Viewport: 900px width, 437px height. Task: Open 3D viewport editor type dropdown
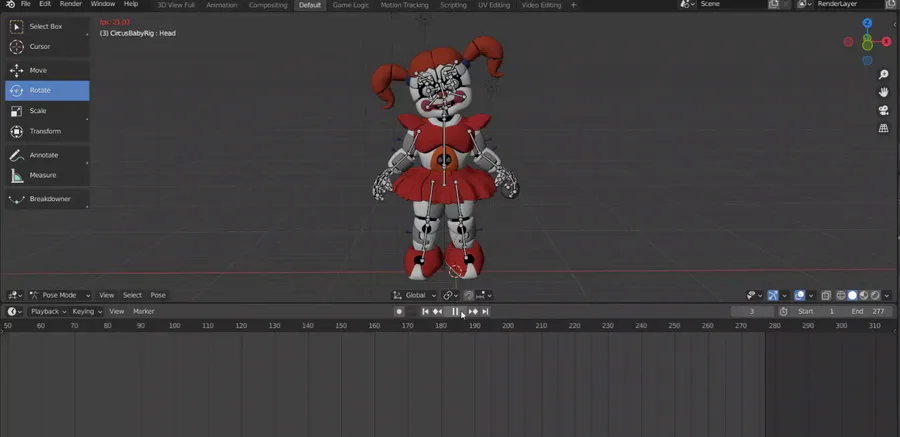pyautogui.click(x=15, y=295)
